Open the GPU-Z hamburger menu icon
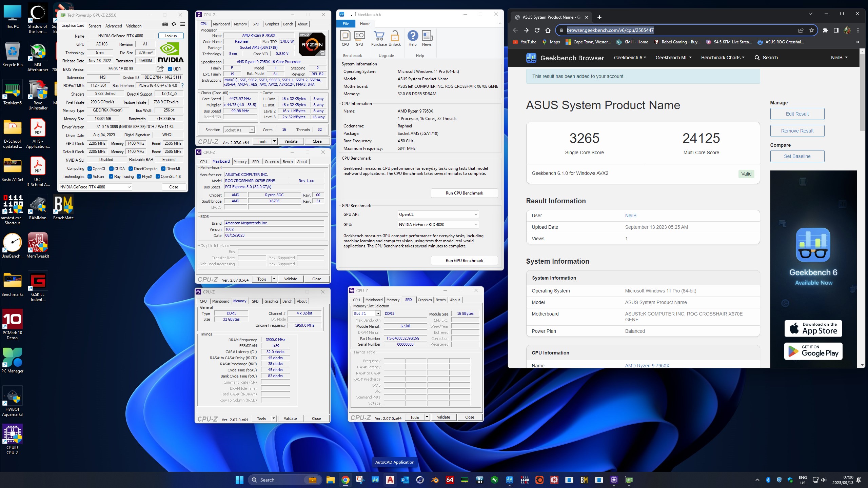Screen dimensions: 868x488 coord(182,24)
